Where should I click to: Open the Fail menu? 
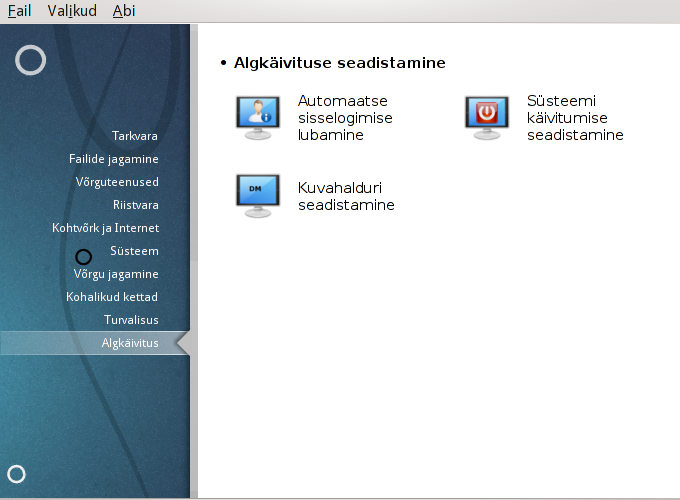coord(20,10)
